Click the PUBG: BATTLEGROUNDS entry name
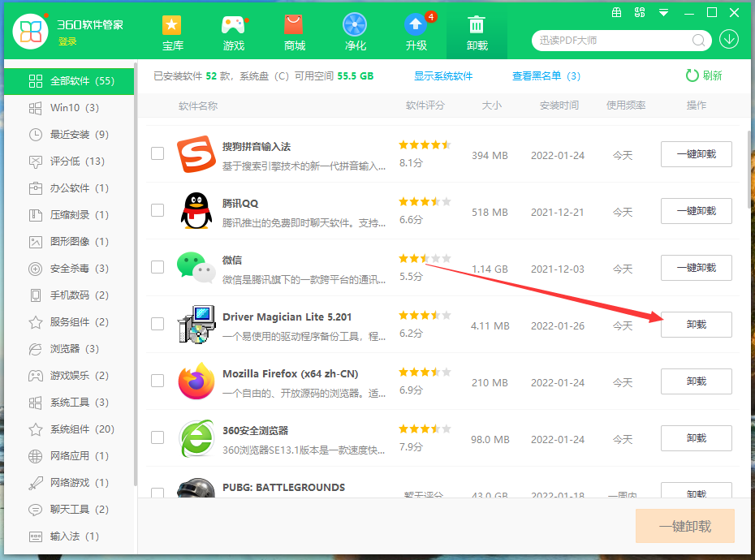Image resolution: width=755 pixels, height=560 pixels. pyautogui.click(x=283, y=487)
